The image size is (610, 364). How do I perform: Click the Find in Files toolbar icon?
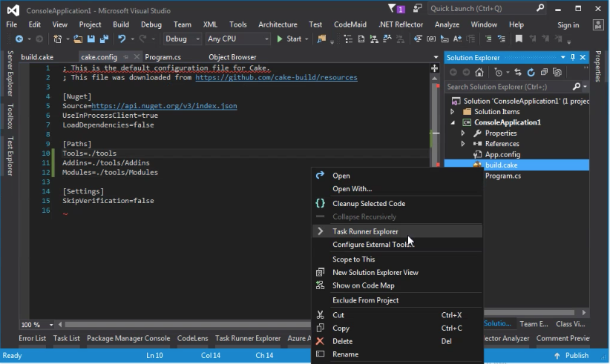[321, 39]
